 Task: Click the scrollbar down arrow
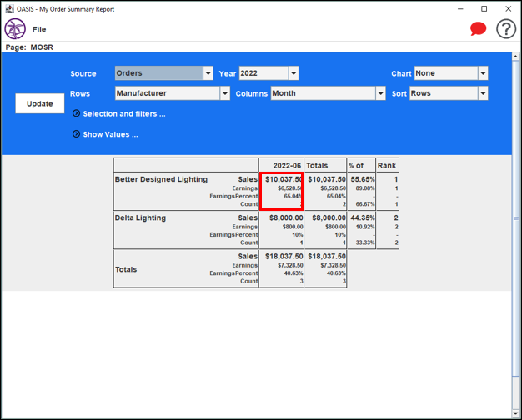click(x=515, y=413)
